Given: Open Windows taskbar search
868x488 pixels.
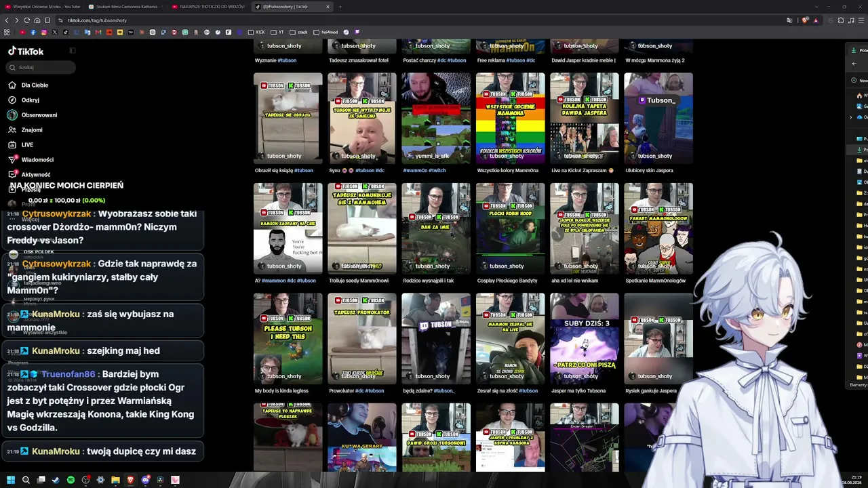Looking at the screenshot, I should 26,480.
